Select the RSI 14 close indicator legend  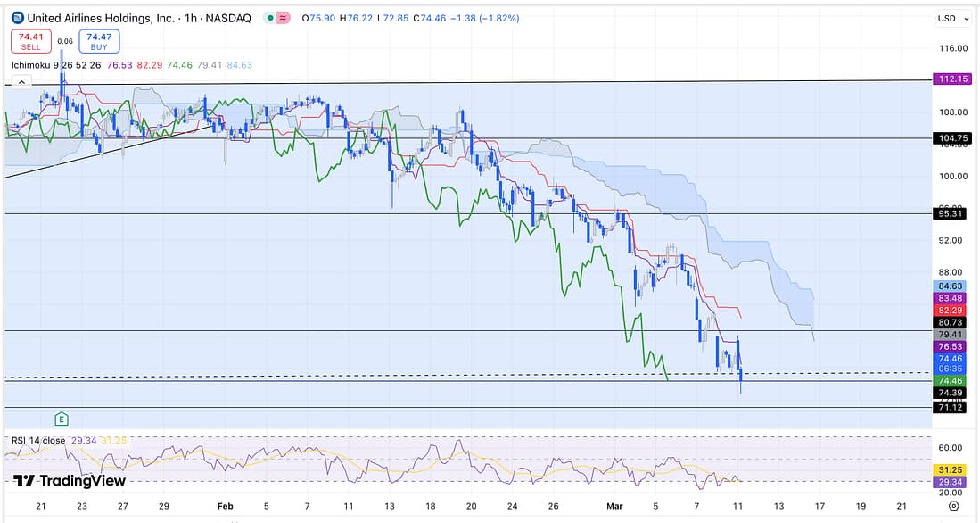(38, 440)
